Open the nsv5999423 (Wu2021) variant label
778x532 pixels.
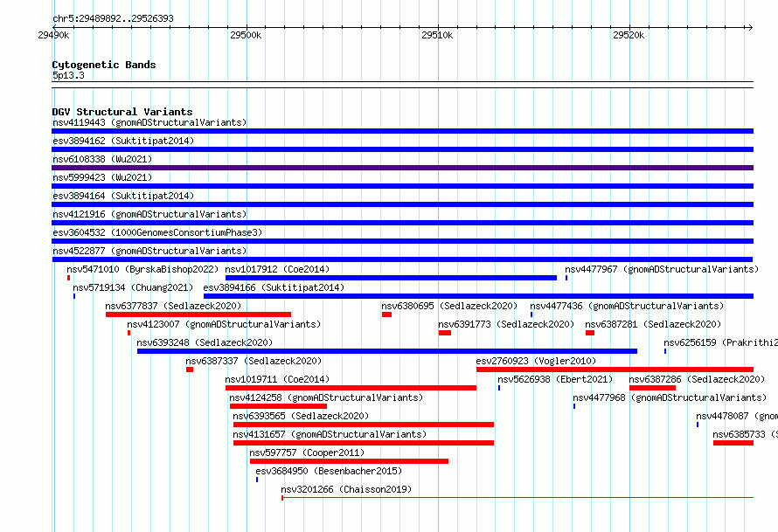(102, 177)
